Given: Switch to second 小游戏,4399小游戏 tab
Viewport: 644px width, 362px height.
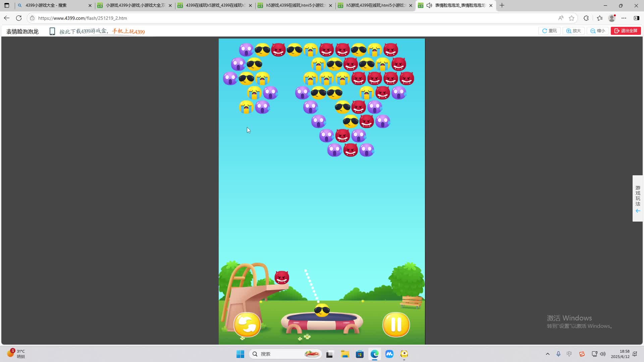Looking at the screenshot, I should (134, 5).
